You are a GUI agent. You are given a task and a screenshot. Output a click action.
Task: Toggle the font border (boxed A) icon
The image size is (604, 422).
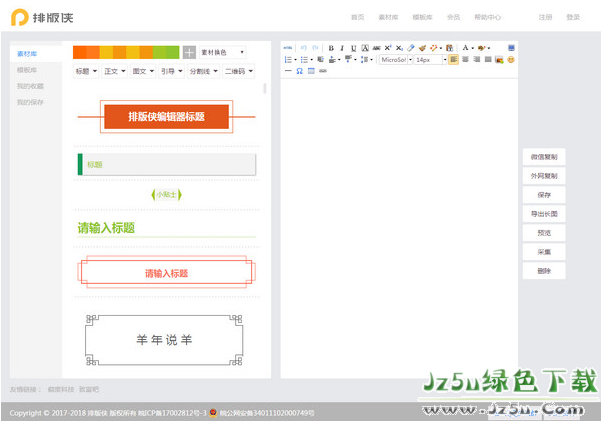coord(365,48)
